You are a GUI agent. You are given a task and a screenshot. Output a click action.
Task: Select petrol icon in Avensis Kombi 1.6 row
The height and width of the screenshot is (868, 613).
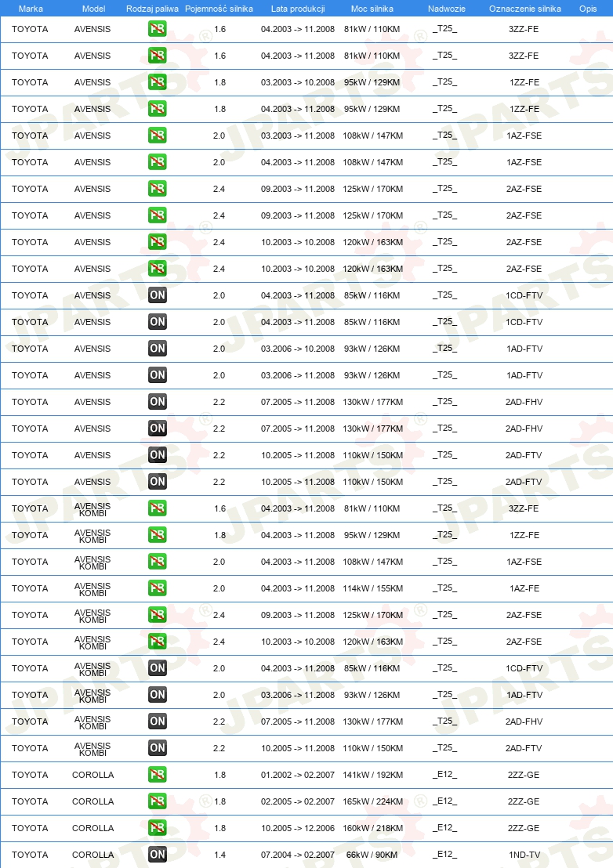click(158, 508)
